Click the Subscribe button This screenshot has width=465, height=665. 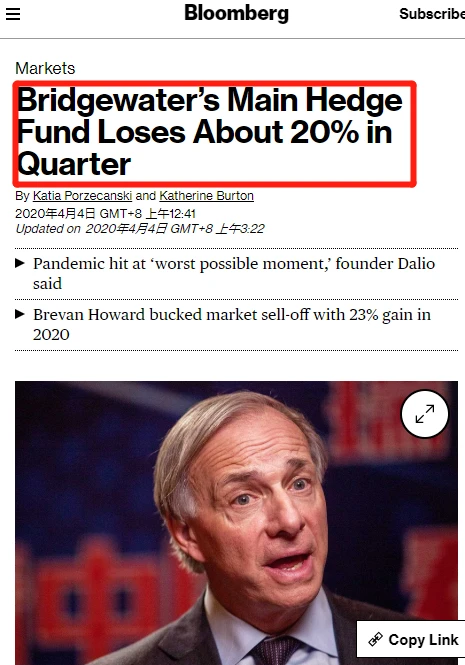tap(432, 14)
